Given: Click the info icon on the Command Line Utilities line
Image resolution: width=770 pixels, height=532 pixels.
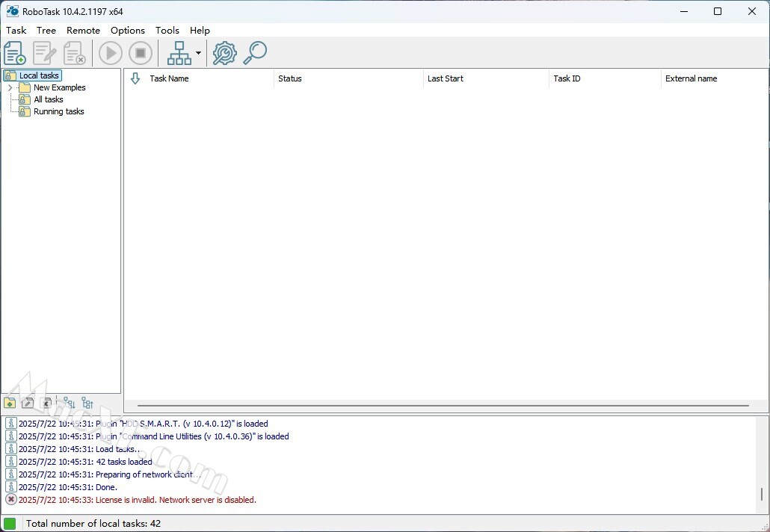Looking at the screenshot, I should [x=10, y=436].
